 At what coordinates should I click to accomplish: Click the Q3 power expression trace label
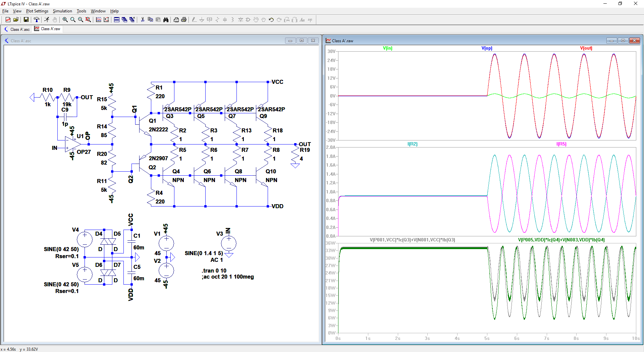(413, 240)
